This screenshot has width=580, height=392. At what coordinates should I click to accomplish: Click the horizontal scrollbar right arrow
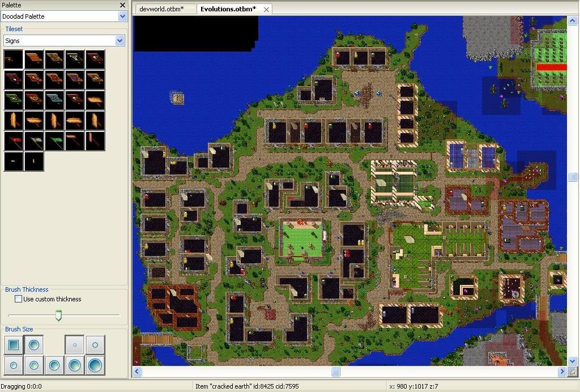[562, 371]
